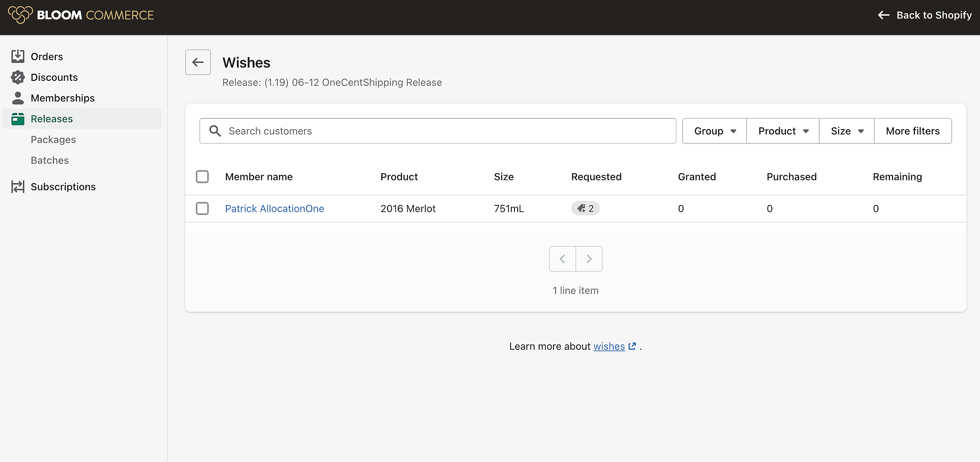Viewport: 980px width, 462px height.
Task: Expand the Product filter dropdown
Action: (x=783, y=131)
